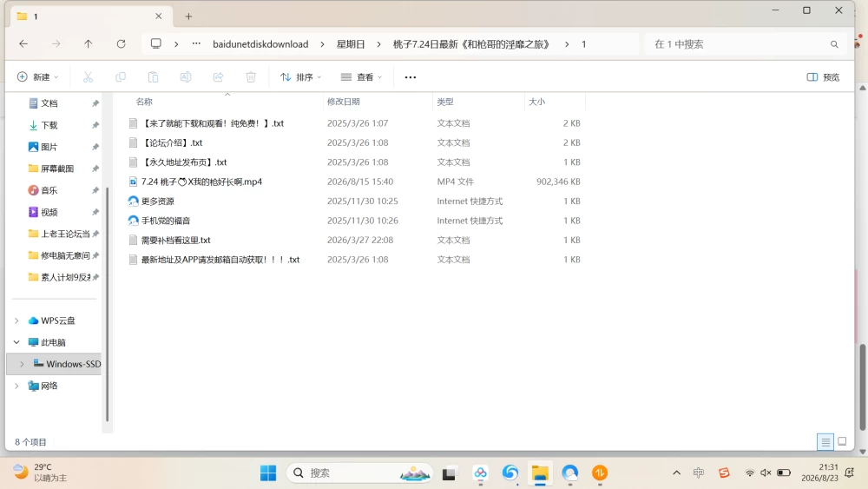The image size is (868, 489).
Task: Click the Delete trash can icon
Action: tap(251, 77)
